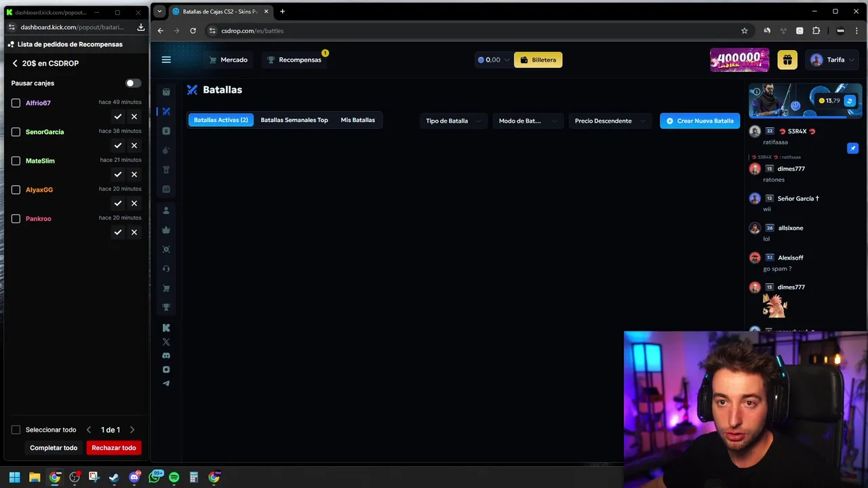Click the red Rechazar todo button
This screenshot has width=868, height=488.
[114, 448]
